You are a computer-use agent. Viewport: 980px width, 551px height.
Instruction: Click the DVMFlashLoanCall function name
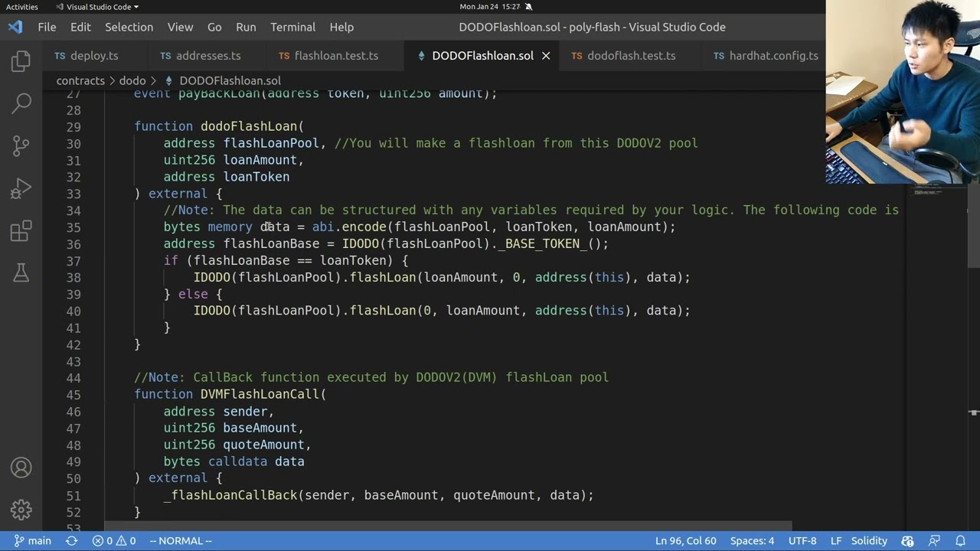(x=260, y=394)
